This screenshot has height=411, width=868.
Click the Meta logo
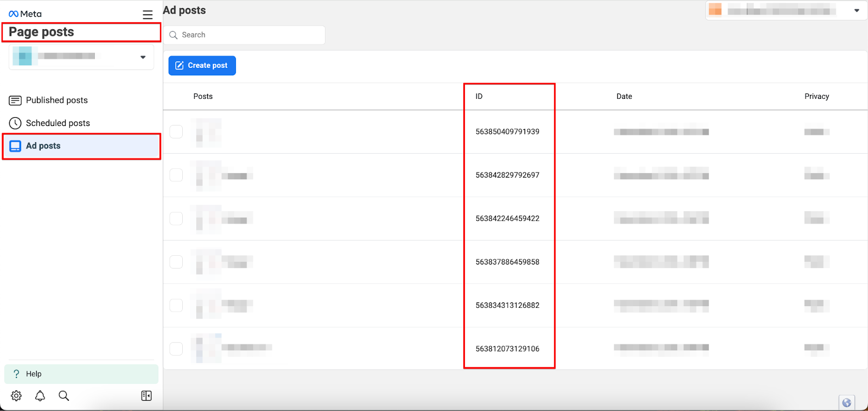click(x=25, y=14)
